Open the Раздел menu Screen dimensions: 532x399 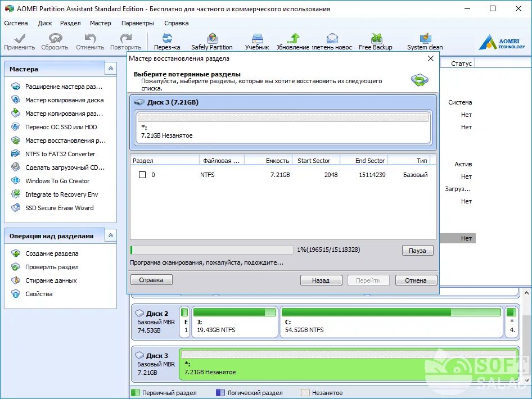[70, 23]
